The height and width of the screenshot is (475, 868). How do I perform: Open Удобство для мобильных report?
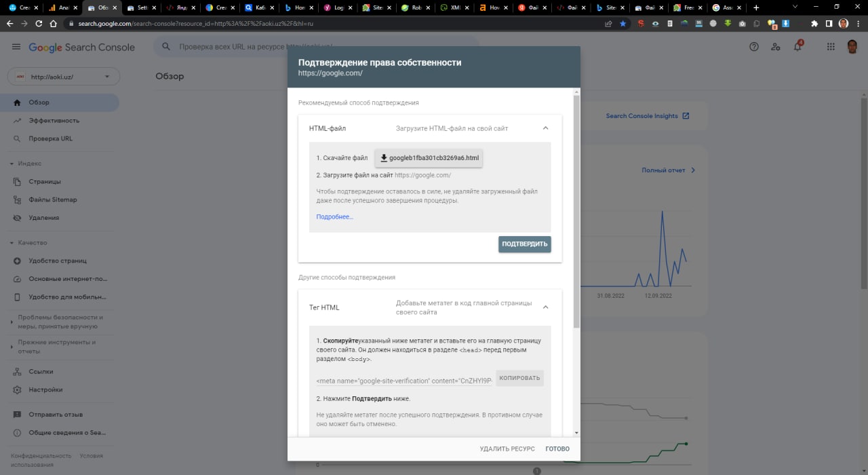[x=59, y=297]
